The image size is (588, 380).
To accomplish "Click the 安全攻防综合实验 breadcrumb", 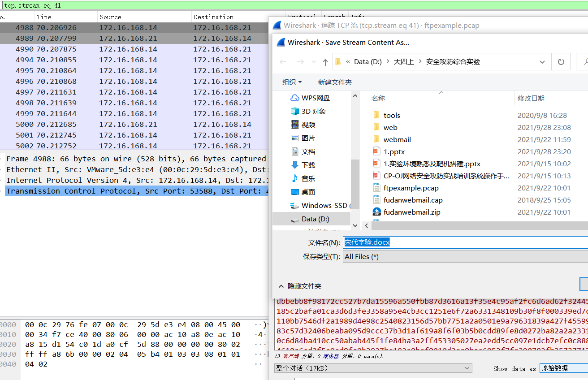I will (x=453, y=62).
